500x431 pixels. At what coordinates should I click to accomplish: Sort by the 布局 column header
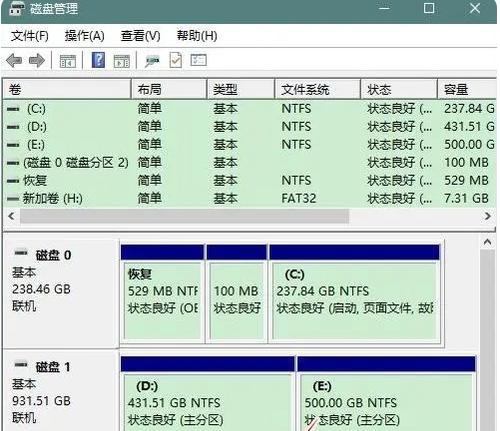point(169,89)
